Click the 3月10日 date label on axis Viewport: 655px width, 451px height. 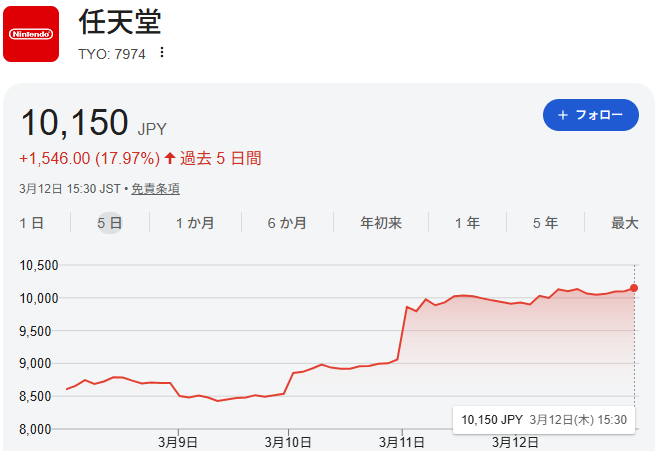click(289, 441)
